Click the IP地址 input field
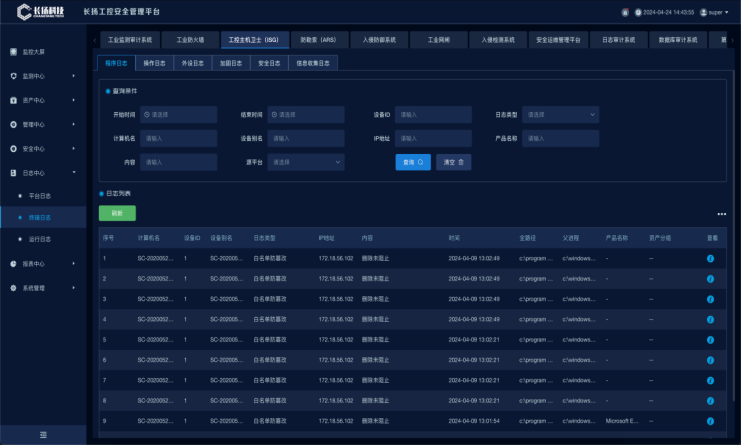This screenshot has width=741, height=445. pos(432,138)
